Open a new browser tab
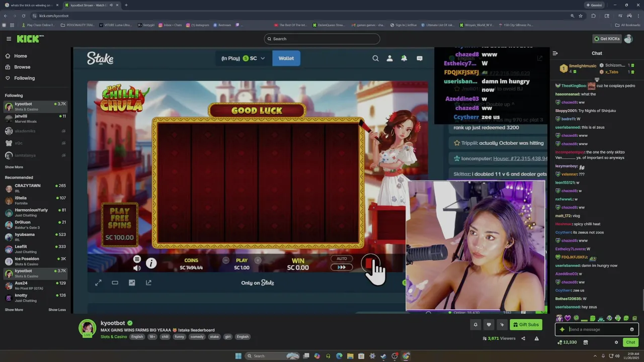Image resolution: width=644 pixels, height=362 pixels. [x=126, y=5]
